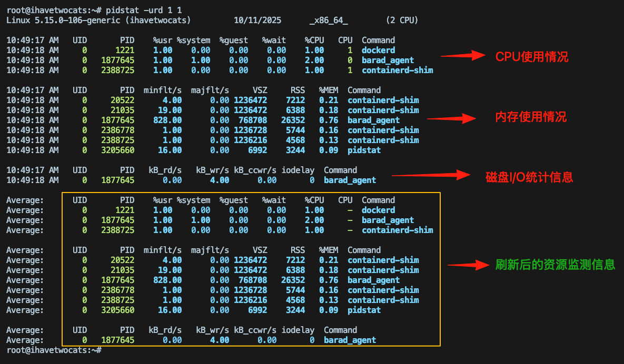Click dockerd in the 10:49:18 CPU table
Screen dimensions: 624x364
[x=378, y=50]
